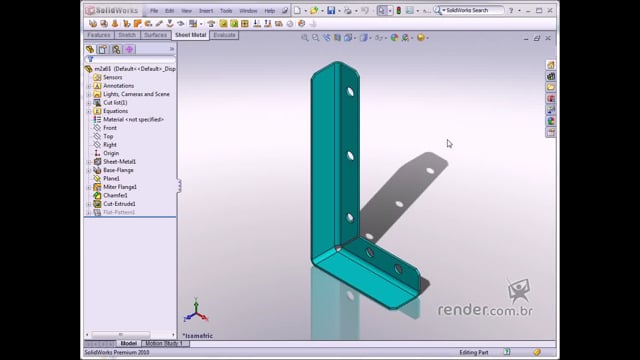Click the Previous View icon
640x360 pixels.
click(327, 38)
